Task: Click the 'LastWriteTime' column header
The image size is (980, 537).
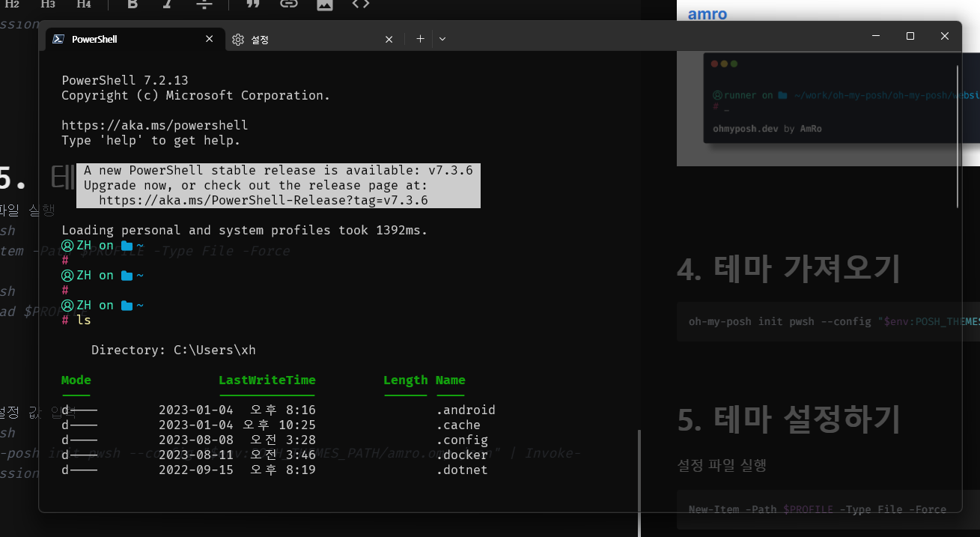Action: click(267, 380)
